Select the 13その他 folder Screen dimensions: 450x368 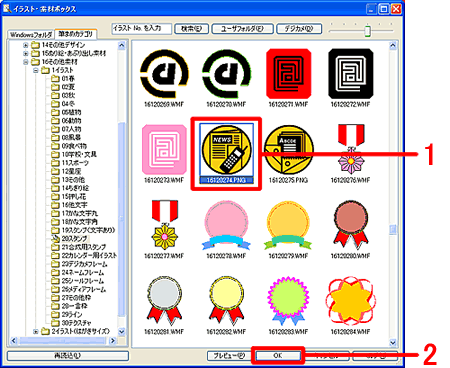click(x=68, y=180)
